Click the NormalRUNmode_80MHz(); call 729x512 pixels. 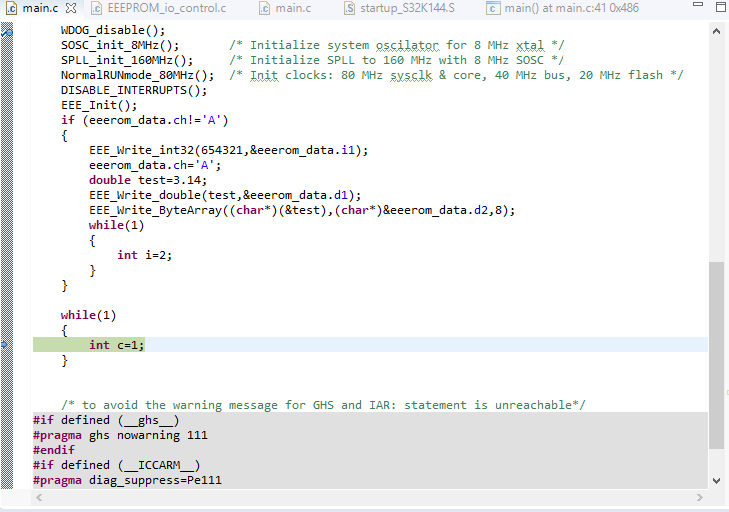click(x=138, y=75)
